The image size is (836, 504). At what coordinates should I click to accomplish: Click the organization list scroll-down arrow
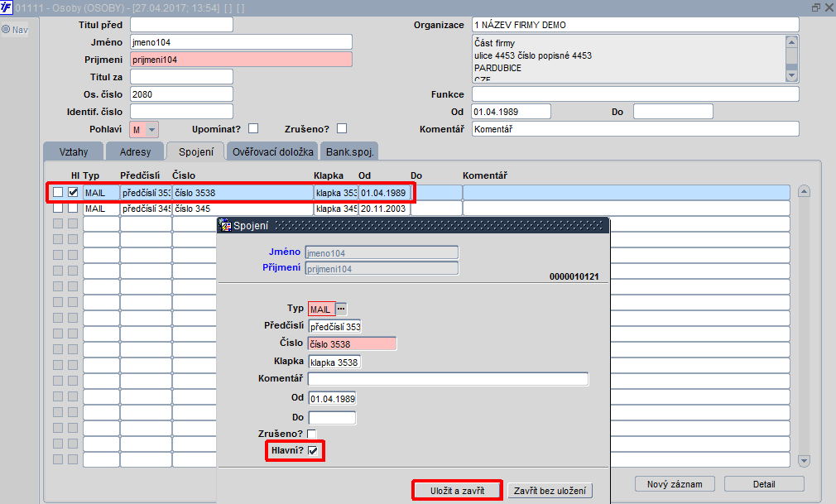click(792, 76)
